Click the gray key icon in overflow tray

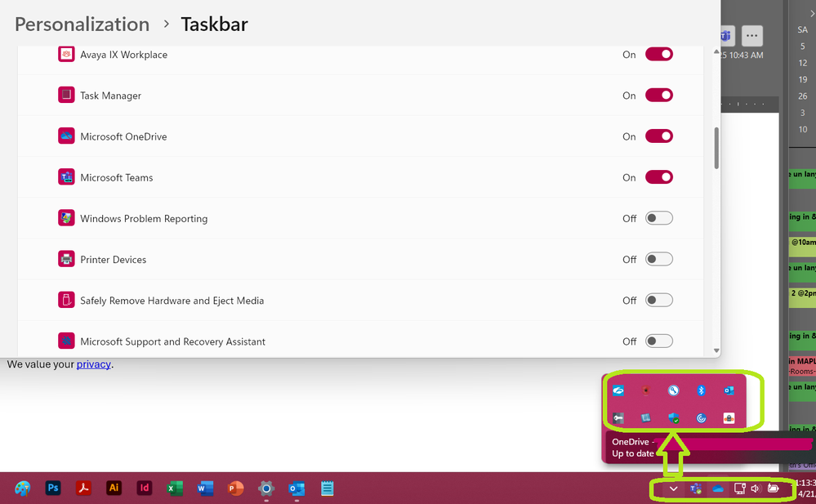[618, 418]
